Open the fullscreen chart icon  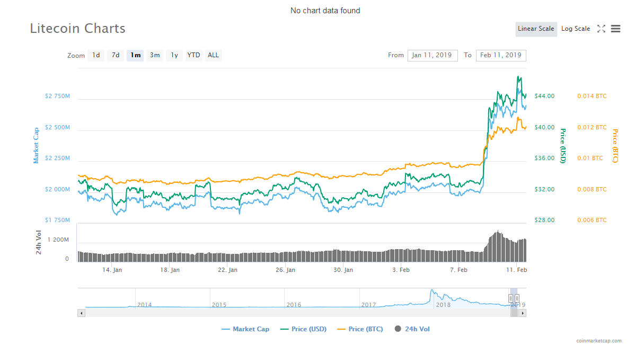pos(601,29)
